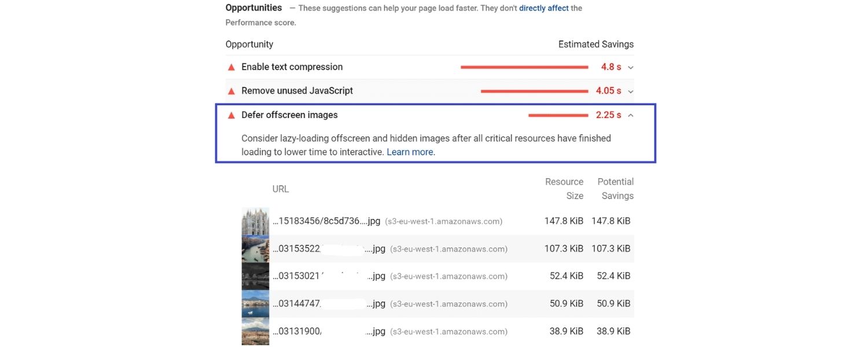Screen dimensions: 868x347
Task: Expand the Enable text compression details
Action: pos(630,67)
